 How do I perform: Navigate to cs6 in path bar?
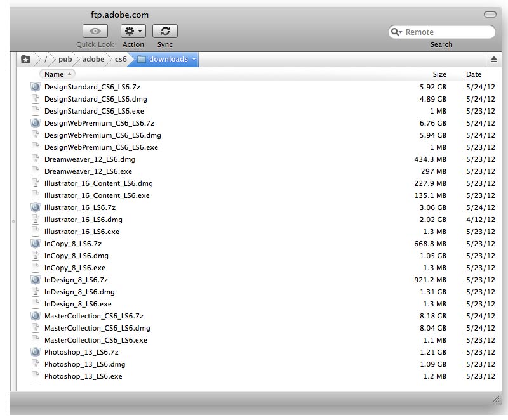point(121,59)
